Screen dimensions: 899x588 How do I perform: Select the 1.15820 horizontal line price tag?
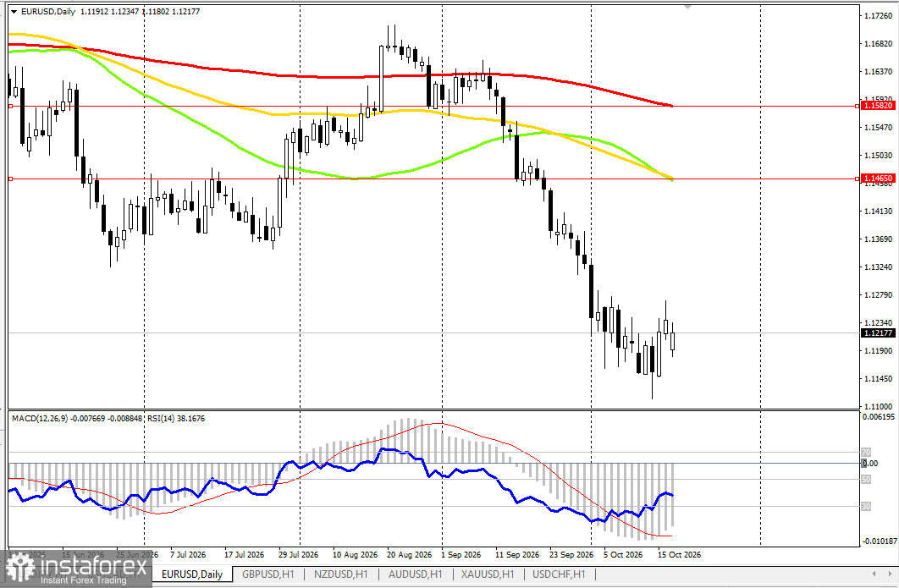click(878, 106)
